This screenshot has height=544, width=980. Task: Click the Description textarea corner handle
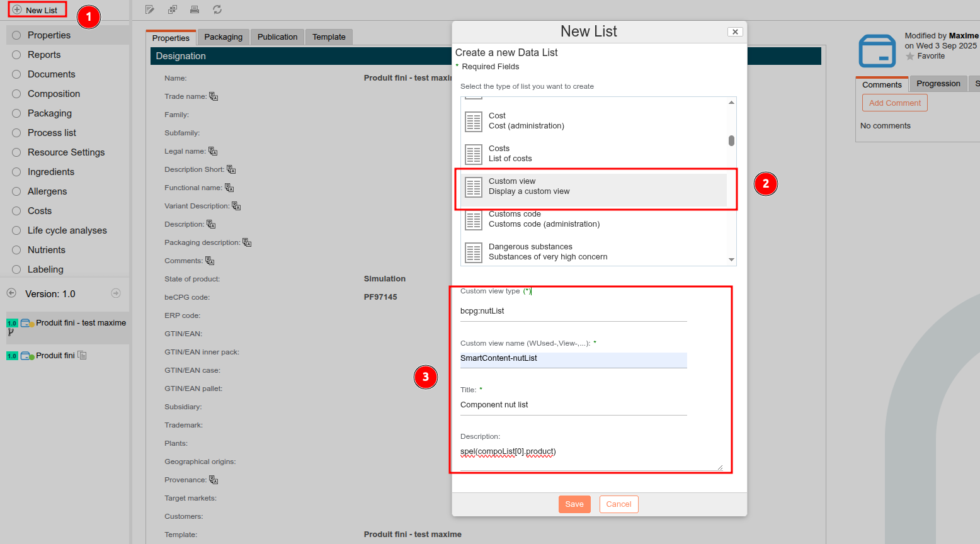coord(720,467)
